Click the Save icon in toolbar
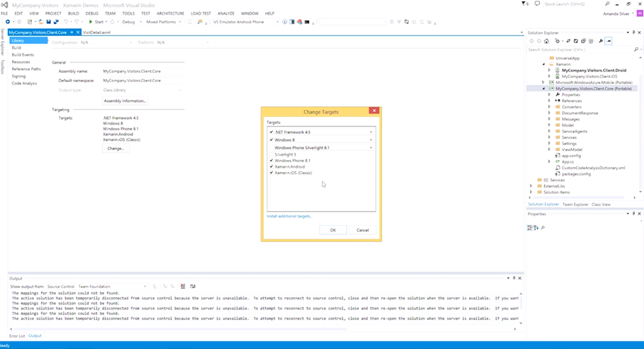The width and height of the screenshot is (644, 349). pos(48,22)
